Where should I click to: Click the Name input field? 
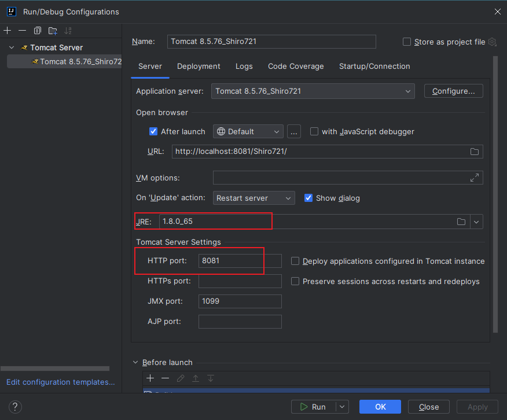(271, 42)
